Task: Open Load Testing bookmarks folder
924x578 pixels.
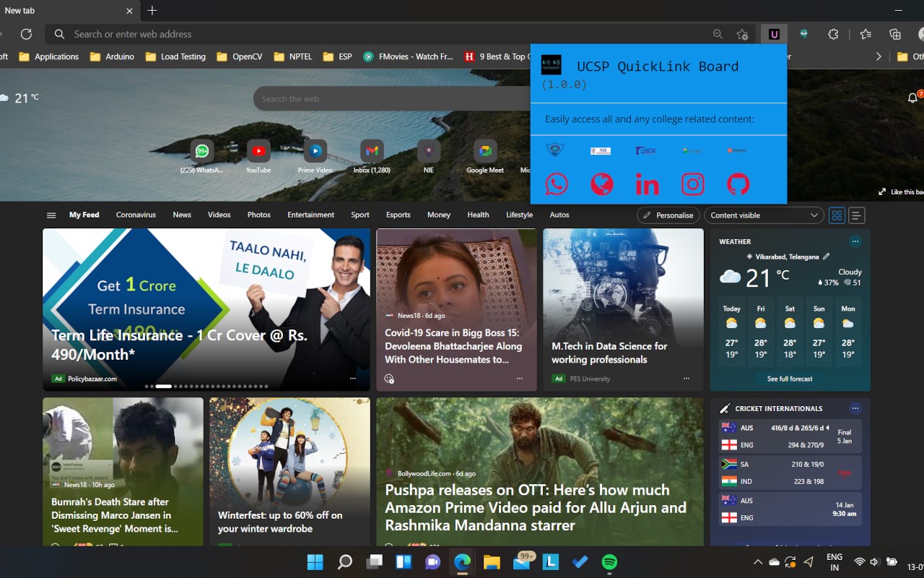Action: 175,56
